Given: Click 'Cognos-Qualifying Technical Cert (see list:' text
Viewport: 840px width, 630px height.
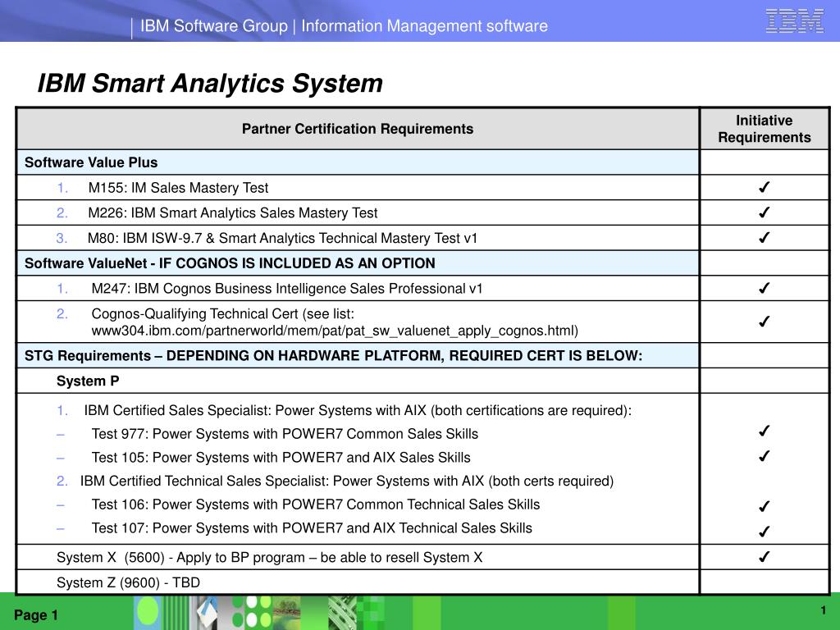Looking at the screenshot, I should [x=223, y=313].
